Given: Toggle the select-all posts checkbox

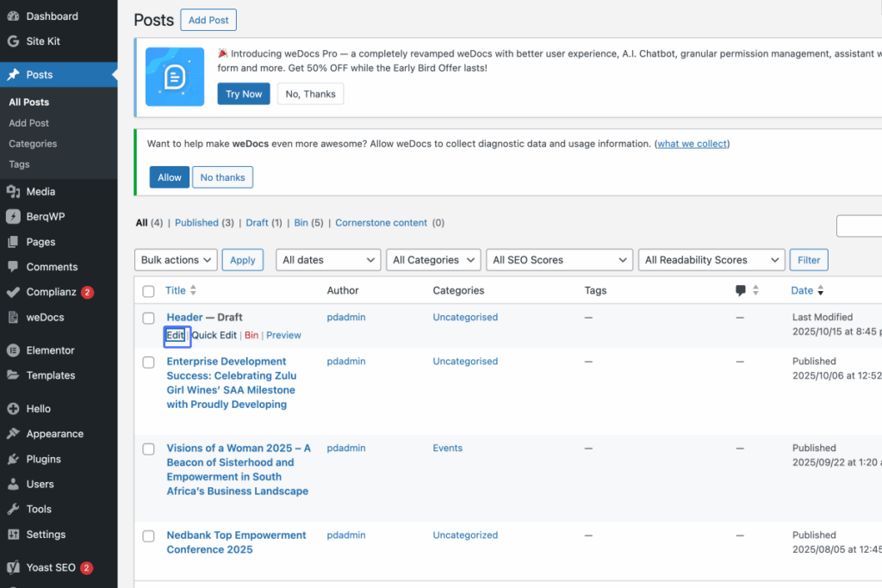Looking at the screenshot, I should [148, 291].
